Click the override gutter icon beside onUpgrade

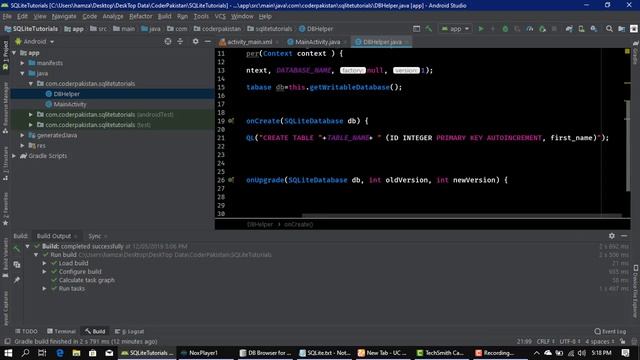[231, 180]
